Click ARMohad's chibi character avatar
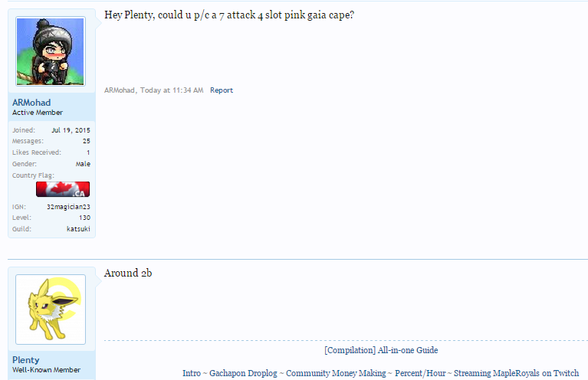The image size is (588, 380). pos(51,51)
